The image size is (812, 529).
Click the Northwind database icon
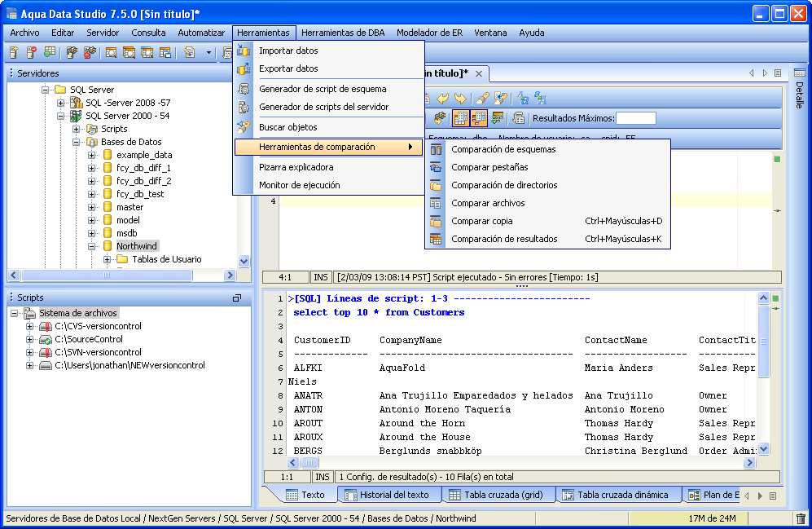tap(108, 246)
